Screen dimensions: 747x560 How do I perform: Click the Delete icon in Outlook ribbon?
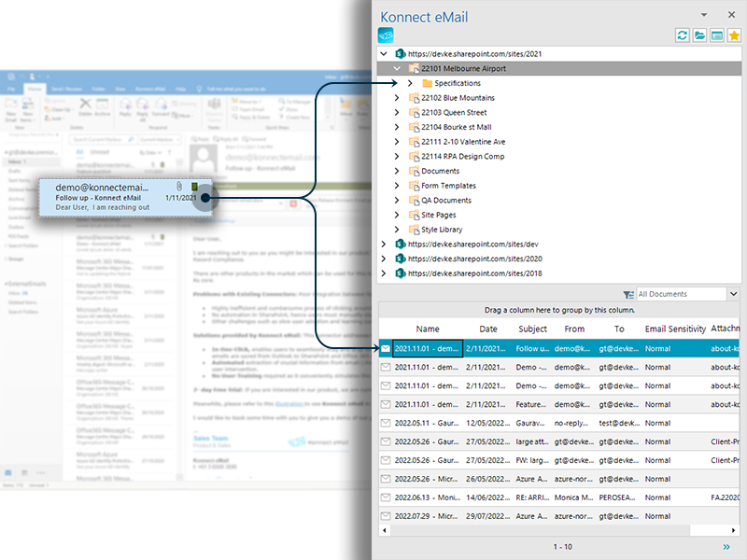pyautogui.click(x=85, y=106)
